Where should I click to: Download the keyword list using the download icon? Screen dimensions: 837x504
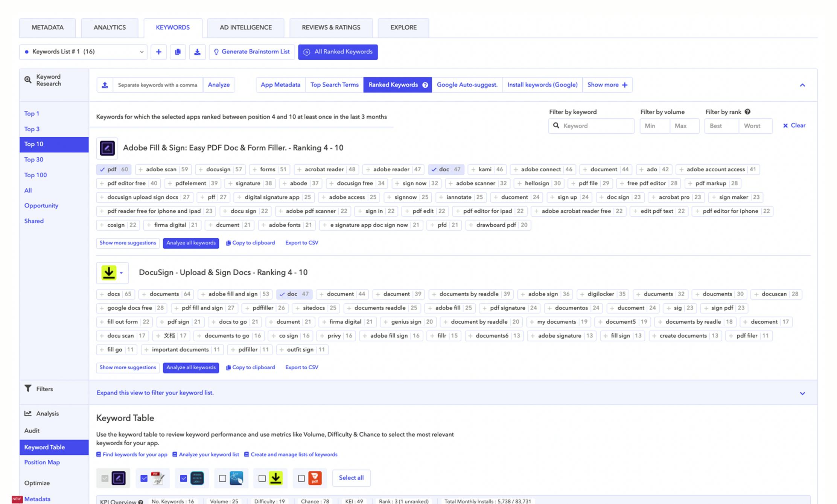click(197, 52)
